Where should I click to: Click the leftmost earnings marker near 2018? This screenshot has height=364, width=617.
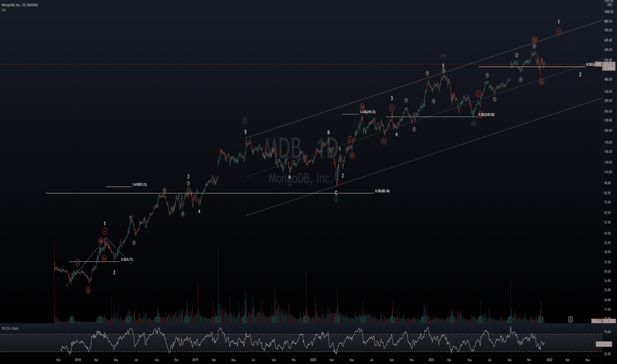pyautogui.click(x=71, y=319)
